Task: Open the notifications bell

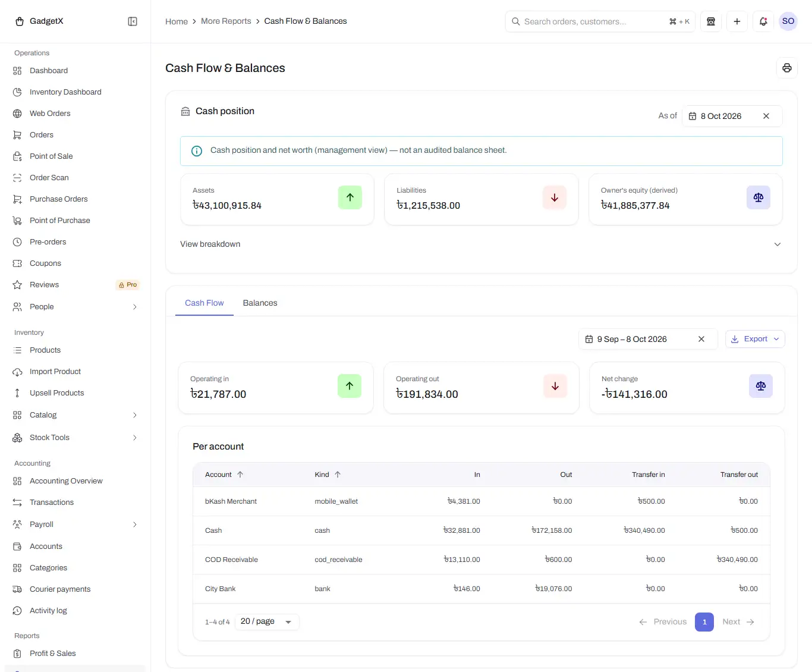Action: coord(763,21)
